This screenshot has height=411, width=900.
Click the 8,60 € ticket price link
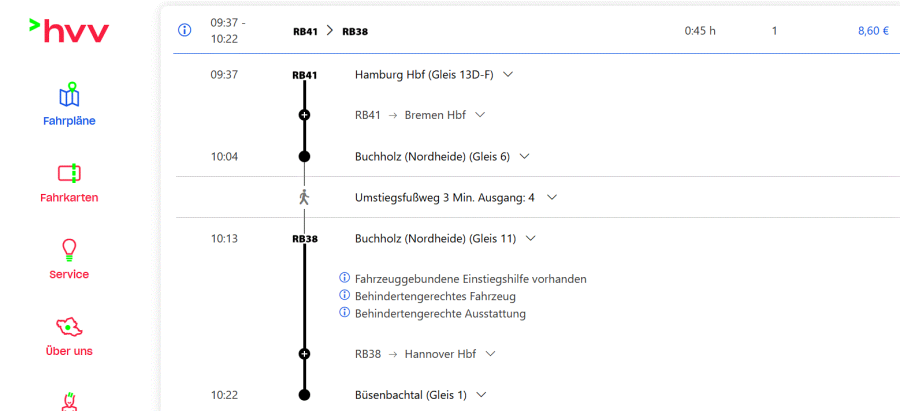[872, 31]
